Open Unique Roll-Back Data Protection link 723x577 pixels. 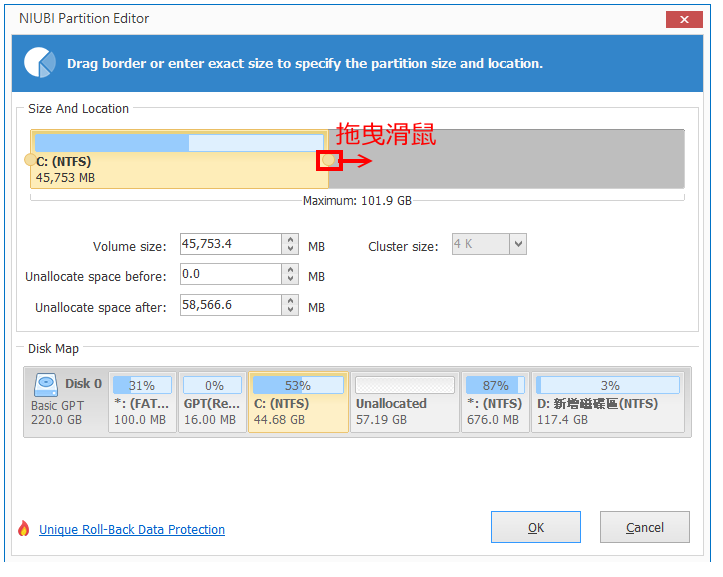click(x=132, y=529)
